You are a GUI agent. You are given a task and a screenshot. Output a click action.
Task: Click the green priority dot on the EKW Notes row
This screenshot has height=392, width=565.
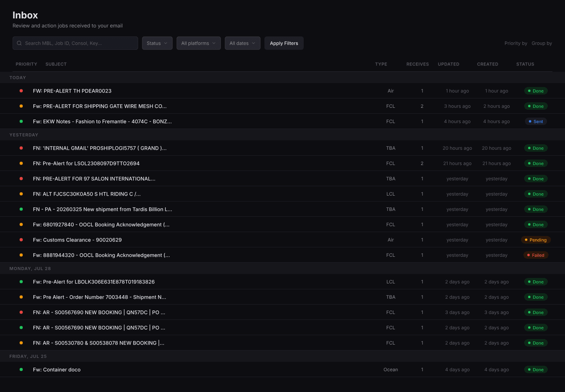(x=21, y=121)
